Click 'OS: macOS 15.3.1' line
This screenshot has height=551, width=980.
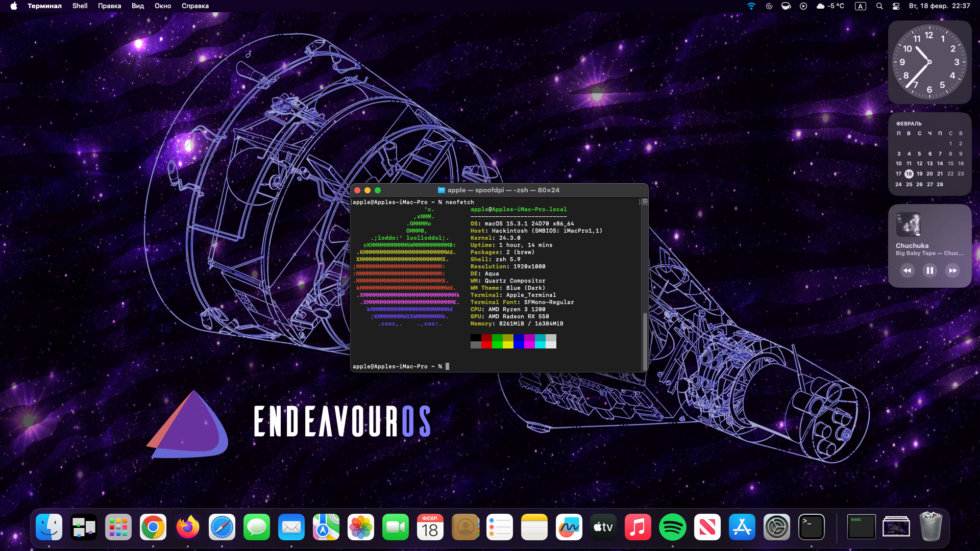[x=522, y=223]
